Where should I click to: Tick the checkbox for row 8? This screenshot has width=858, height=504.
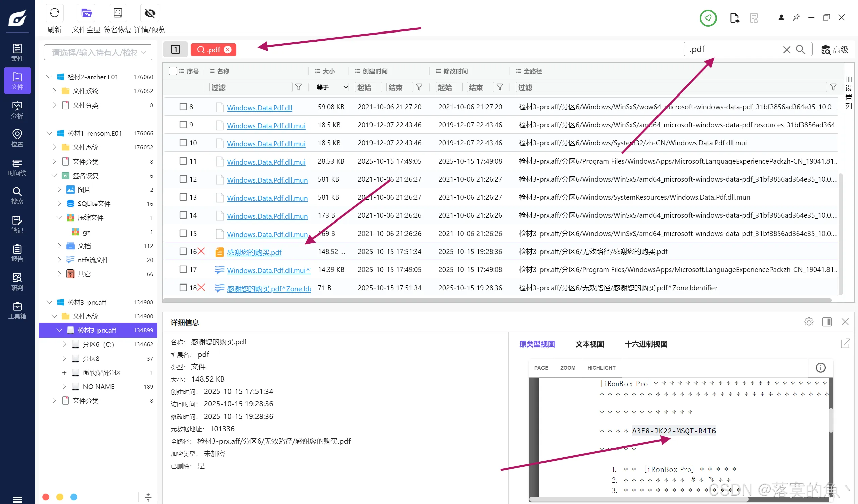point(183,107)
